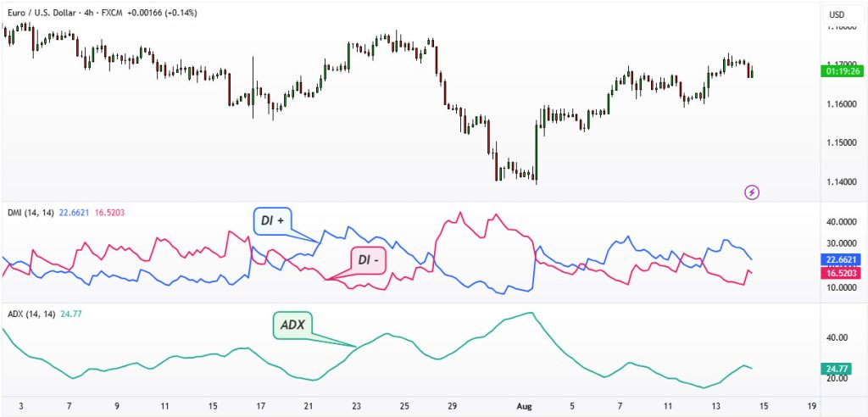The width and height of the screenshot is (868, 417).
Task: Click the purple lightning bolt icon
Action: point(752,192)
